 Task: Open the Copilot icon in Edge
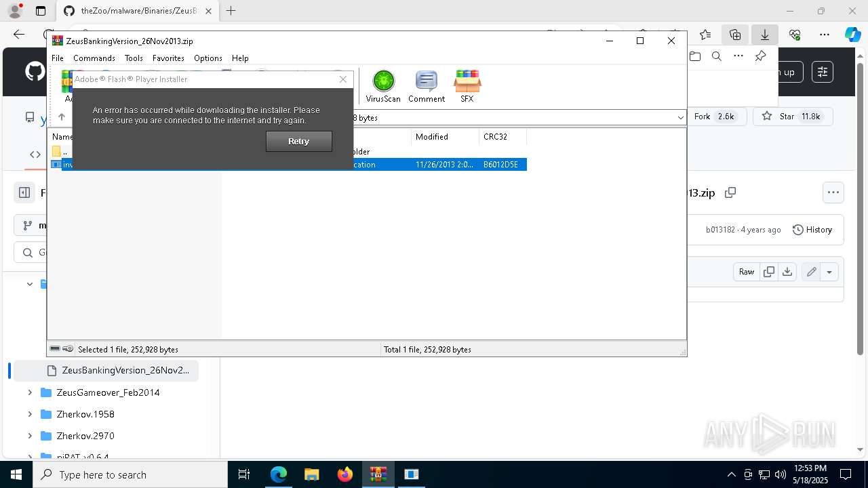tap(852, 35)
